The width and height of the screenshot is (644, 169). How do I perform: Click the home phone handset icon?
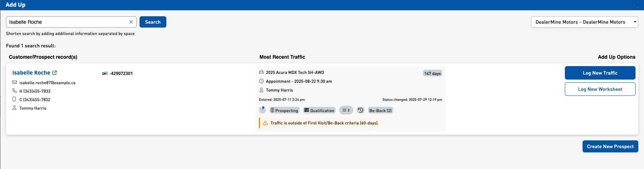coord(14,91)
